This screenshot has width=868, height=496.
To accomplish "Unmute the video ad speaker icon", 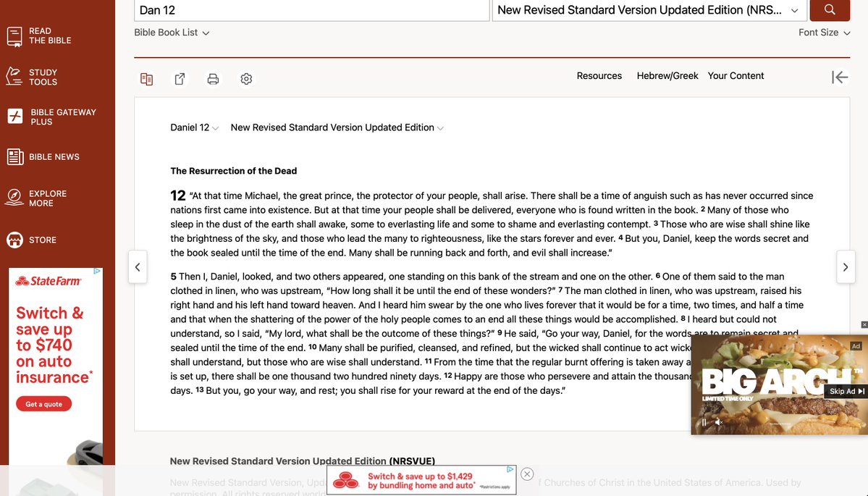I will pos(719,422).
